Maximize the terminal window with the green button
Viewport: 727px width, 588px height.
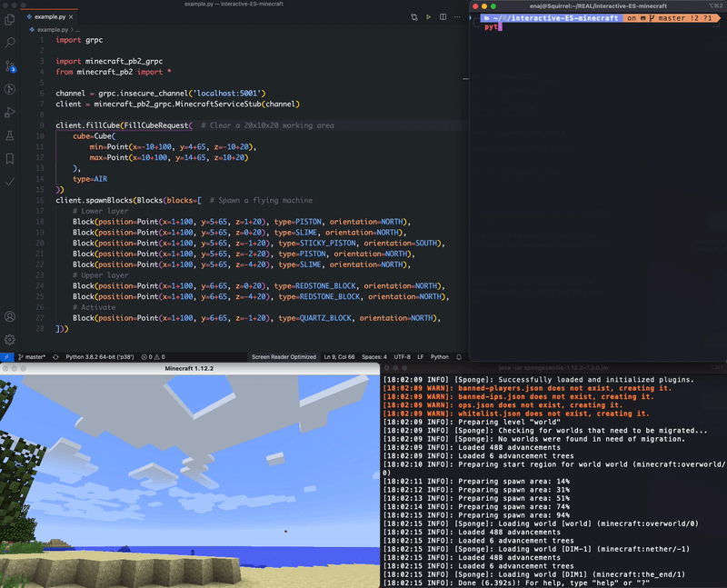pyautogui.click(x=493, y=6)
